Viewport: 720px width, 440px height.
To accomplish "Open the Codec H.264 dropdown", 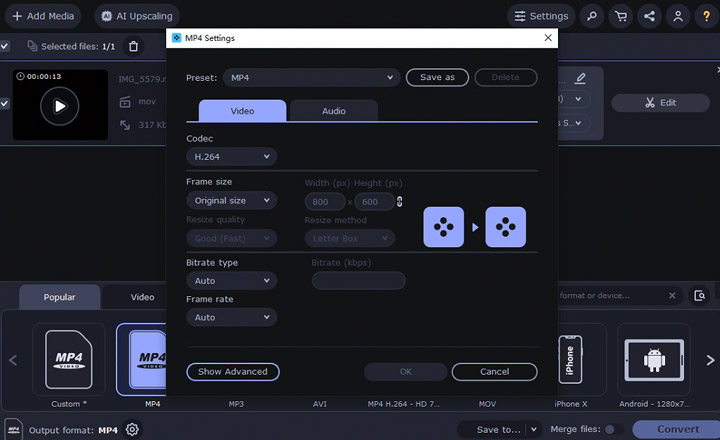I will click(x=231, y=156).
